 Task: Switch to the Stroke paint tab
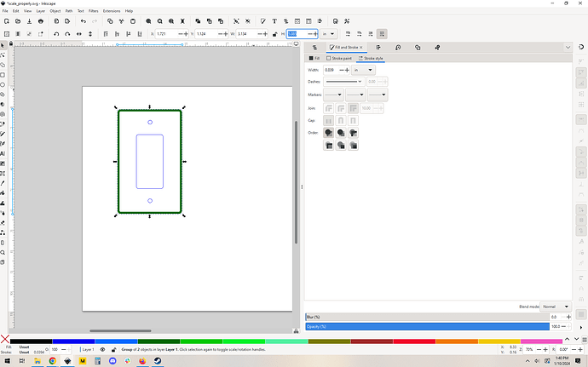tap(339, 58)
